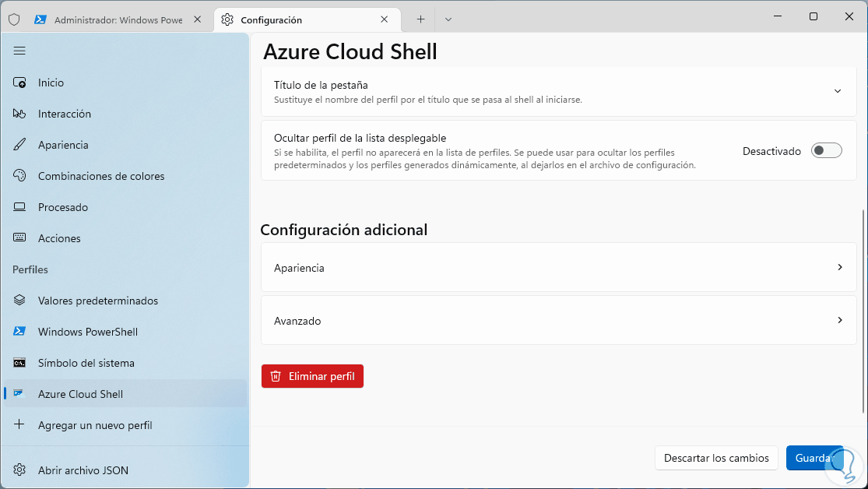This screenshot has width=868, height=489.
Task: Select the Interacción cursor icon
Action: pyautogui.click(x=20, y=114)
